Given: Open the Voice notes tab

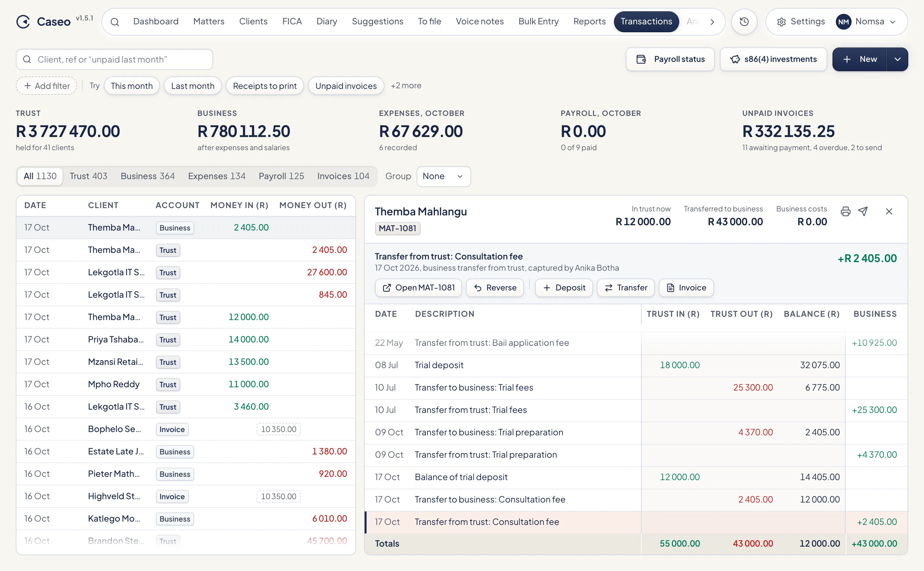Looking at the screenshot, I should (479, 21).
